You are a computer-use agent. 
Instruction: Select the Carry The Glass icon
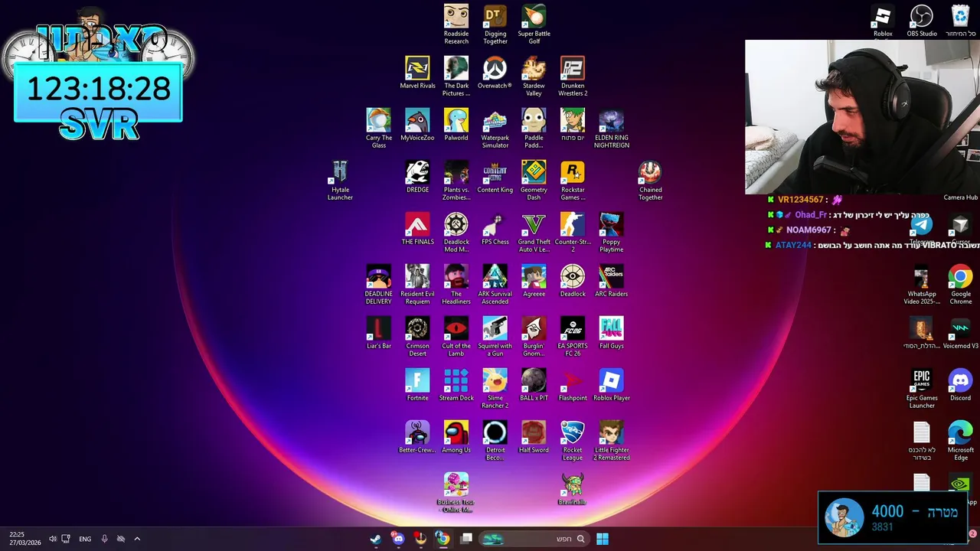coord(378,129)
